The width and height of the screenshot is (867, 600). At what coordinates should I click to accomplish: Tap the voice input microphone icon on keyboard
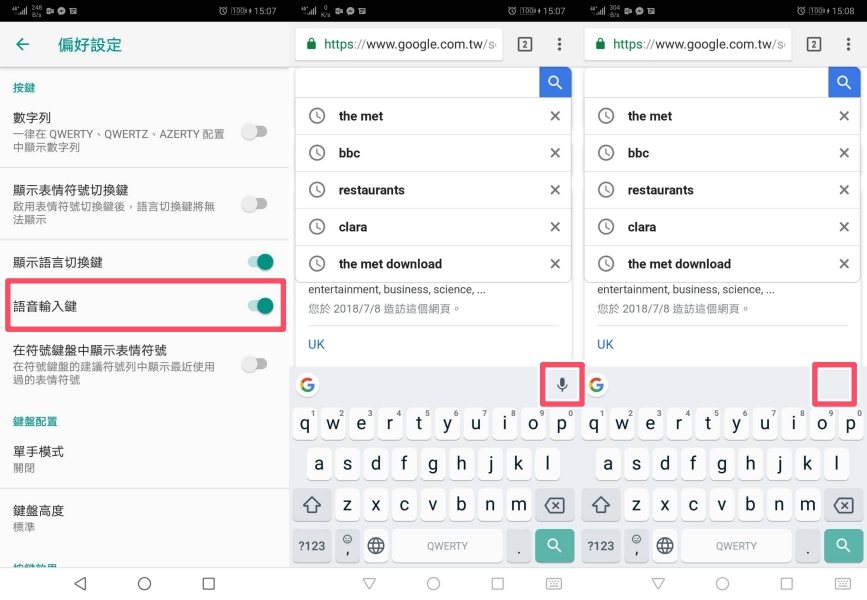561,383
